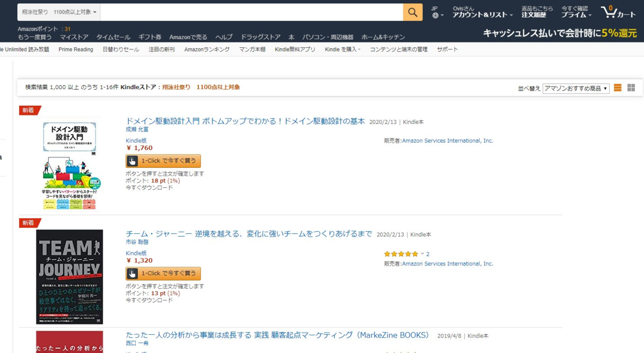
Task: Expand プライム dropdown menu
Action: pyautogui.click(x=576, y=12)
